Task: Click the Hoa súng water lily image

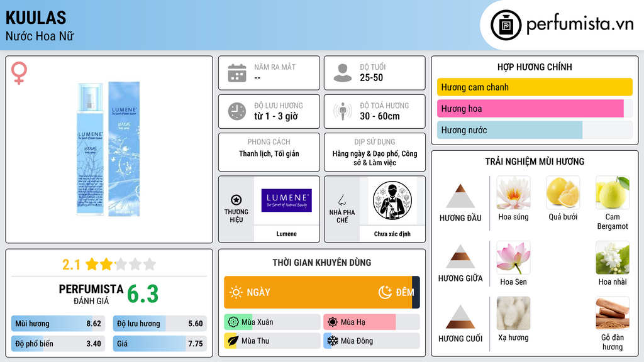Action: coord(513,192)
